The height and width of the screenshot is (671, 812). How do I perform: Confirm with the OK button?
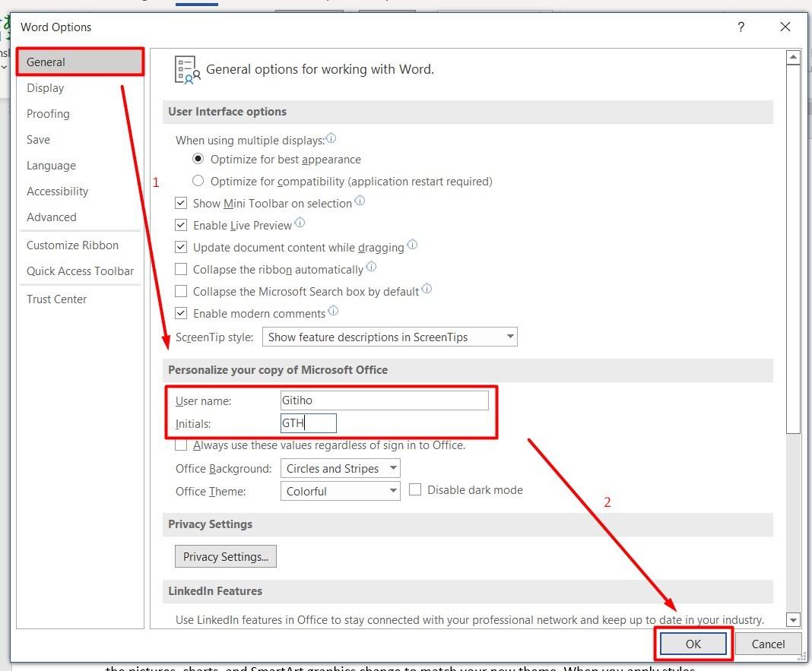click(x=693, y=644)
